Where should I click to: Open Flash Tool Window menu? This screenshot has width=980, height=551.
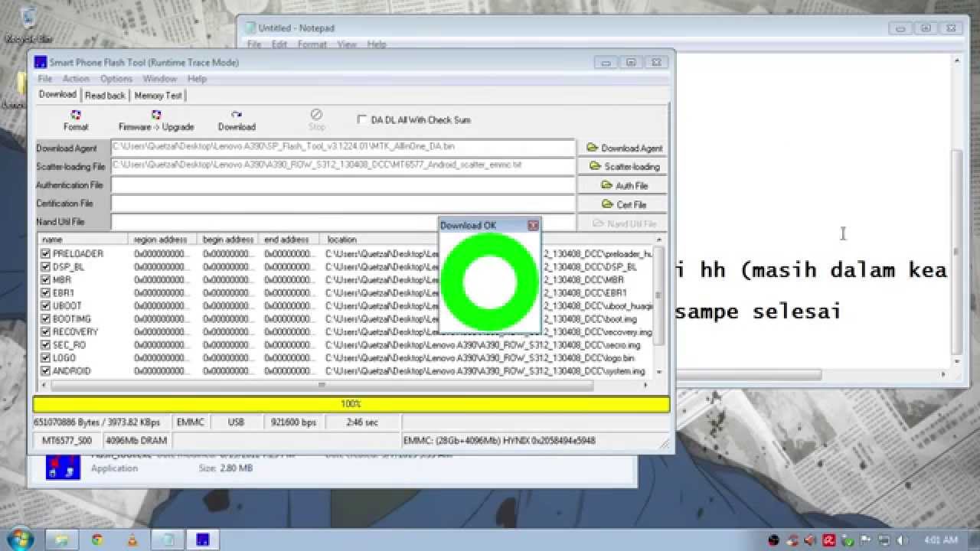(160, 79)
